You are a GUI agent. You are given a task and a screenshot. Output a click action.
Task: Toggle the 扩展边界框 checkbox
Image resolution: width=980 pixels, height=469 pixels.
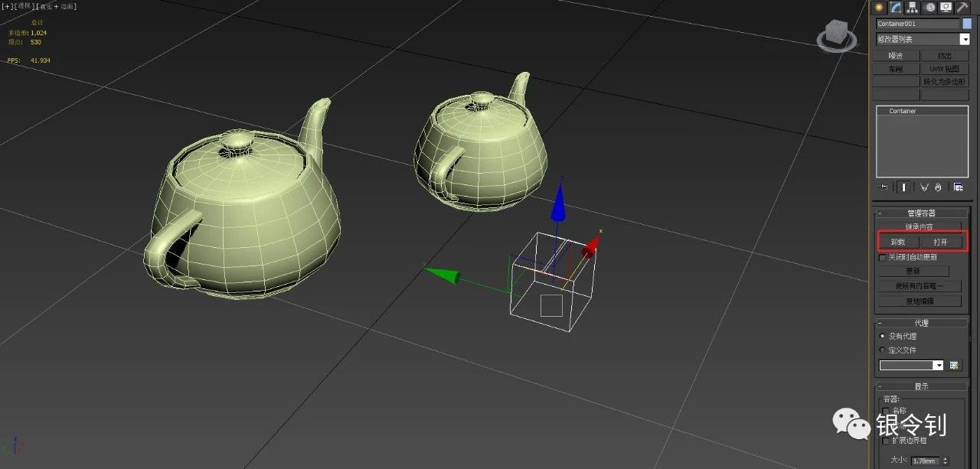[x=887, y=441]
